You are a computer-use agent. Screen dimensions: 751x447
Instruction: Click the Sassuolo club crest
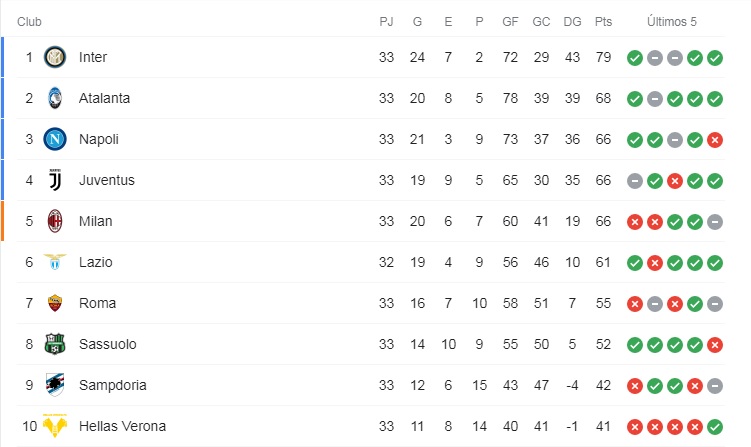55,344
